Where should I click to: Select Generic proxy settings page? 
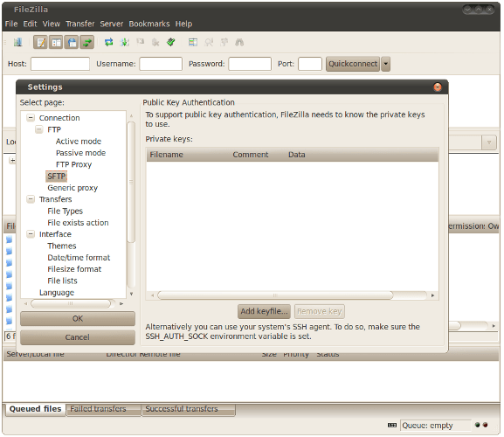tap(72, 188)
